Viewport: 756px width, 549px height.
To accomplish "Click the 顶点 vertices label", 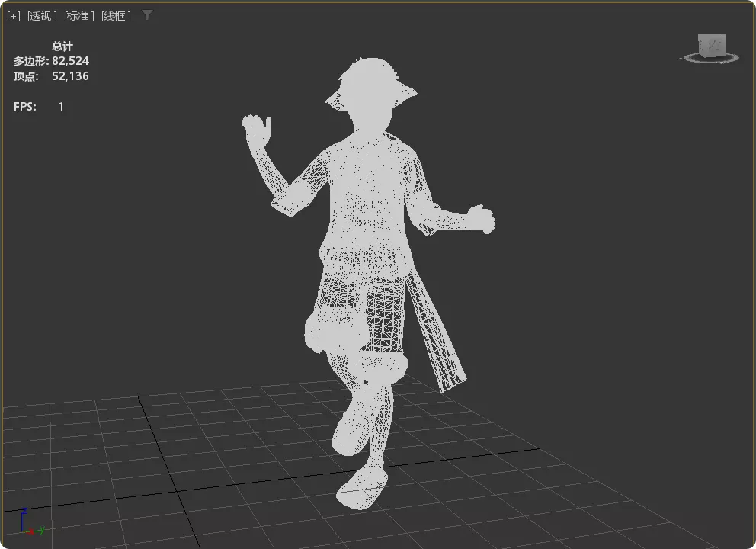I will point(26,75).
